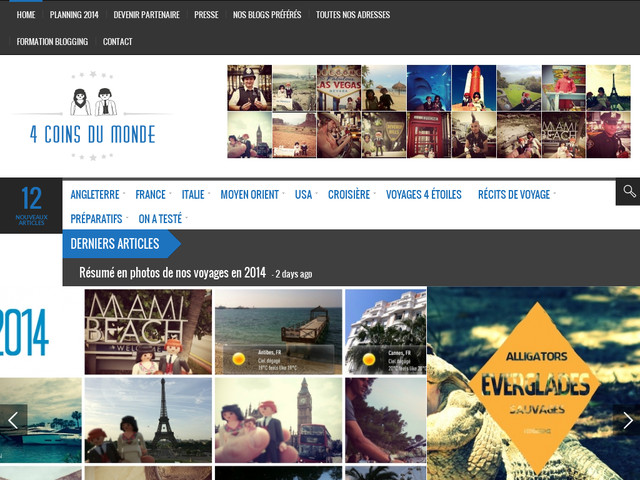Open the Eiffel Tower photo thumbnail
Viewport: 640px width, 480px height.
point(148,420)
